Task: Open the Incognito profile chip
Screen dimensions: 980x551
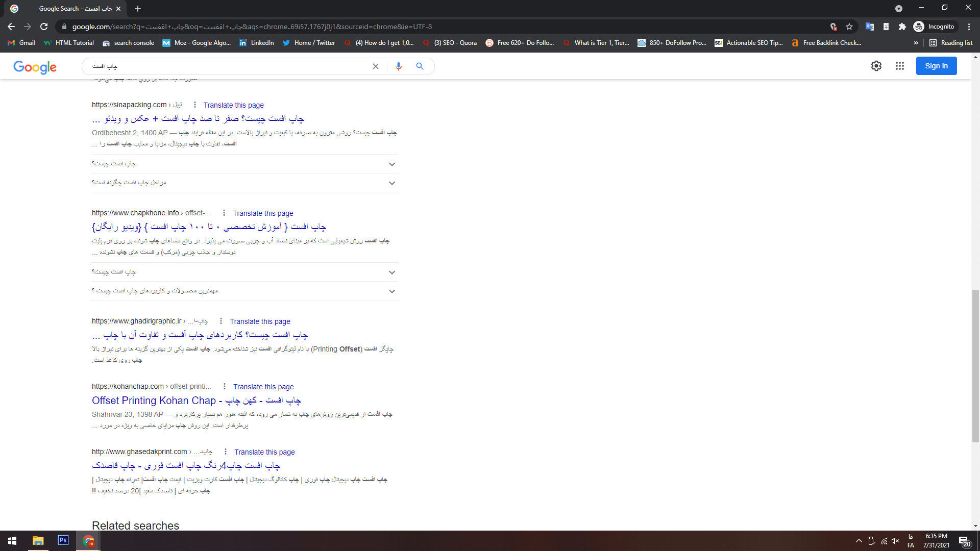Action: point(935,27)
